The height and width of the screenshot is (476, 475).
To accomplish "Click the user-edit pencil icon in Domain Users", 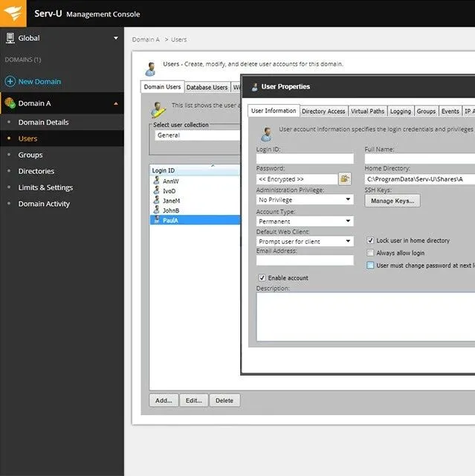I will pyautogui.click(x=158, y=109).
